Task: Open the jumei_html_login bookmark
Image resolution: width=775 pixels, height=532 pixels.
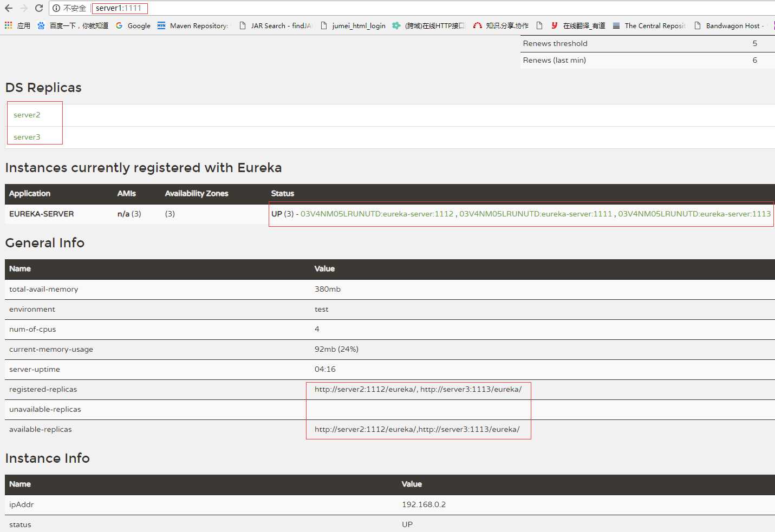Action: [353, 25]
